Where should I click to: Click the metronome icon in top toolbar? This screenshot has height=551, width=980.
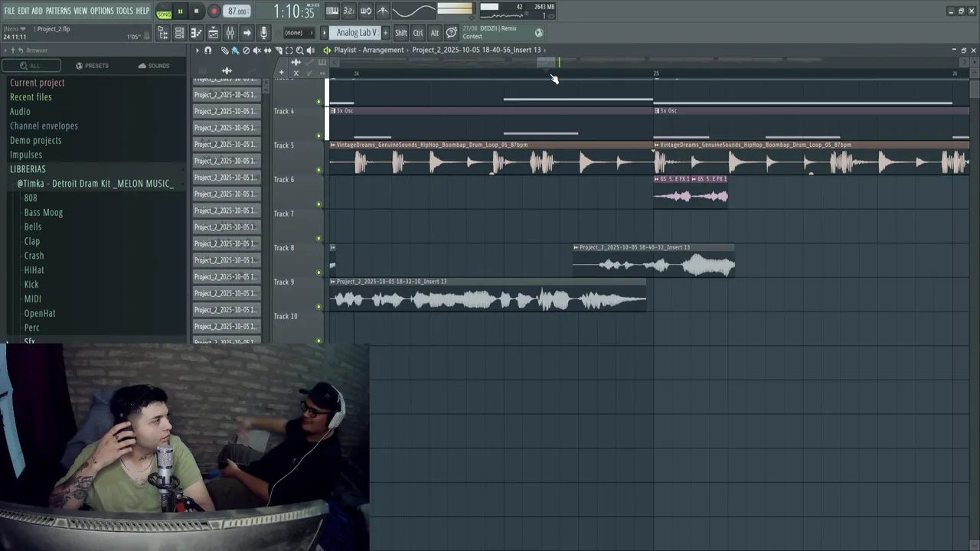(x=383, y=11)
